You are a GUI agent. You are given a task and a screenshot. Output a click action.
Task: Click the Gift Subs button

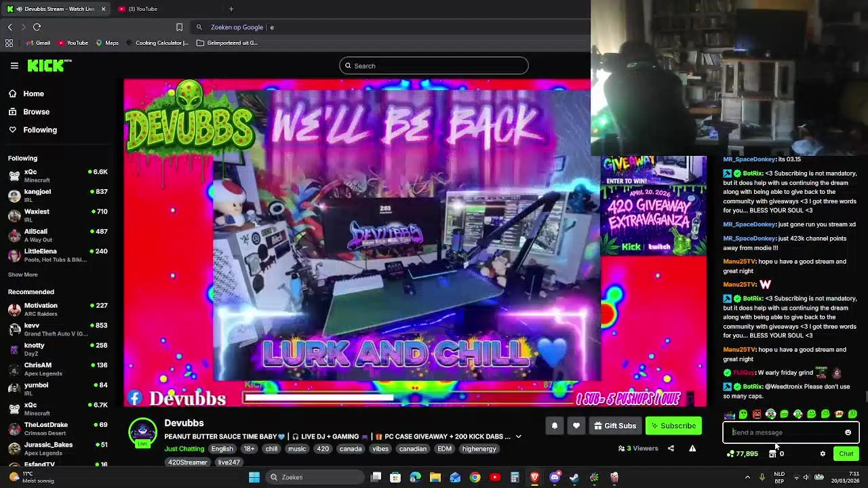614,426
